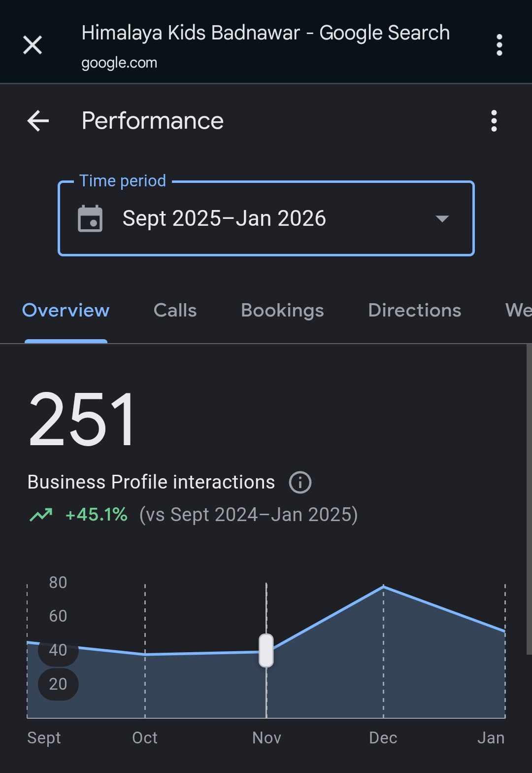Switch to the Overview tab
This screenshot has height=773, width=532.
[66, 311]
